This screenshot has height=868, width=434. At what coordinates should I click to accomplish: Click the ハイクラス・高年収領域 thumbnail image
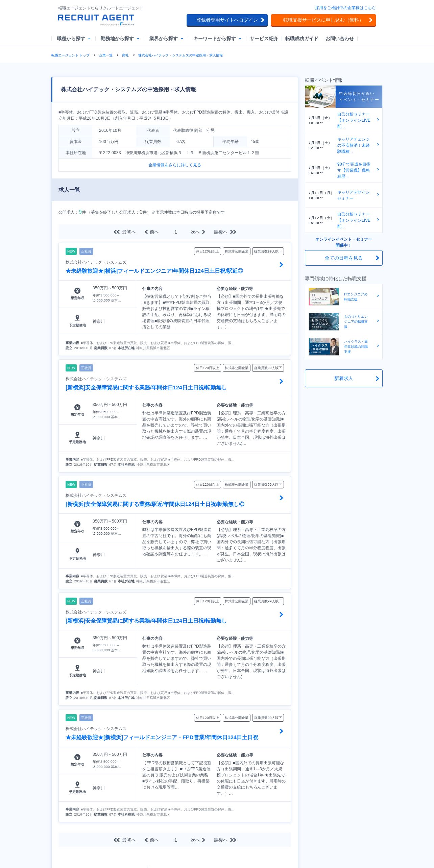coord(324,346)
